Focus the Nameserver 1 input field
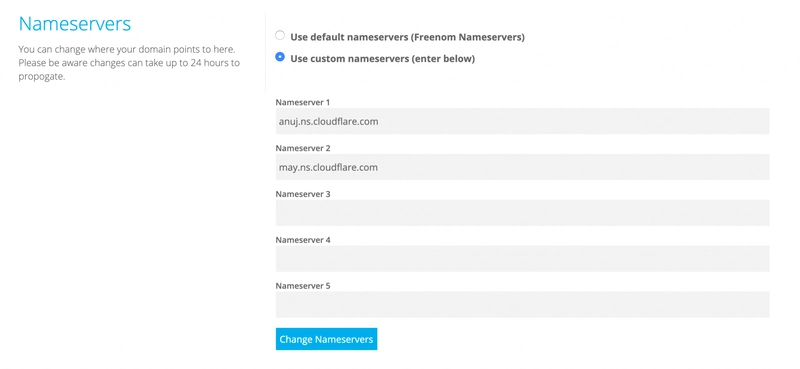 click(x=522, y=121)
